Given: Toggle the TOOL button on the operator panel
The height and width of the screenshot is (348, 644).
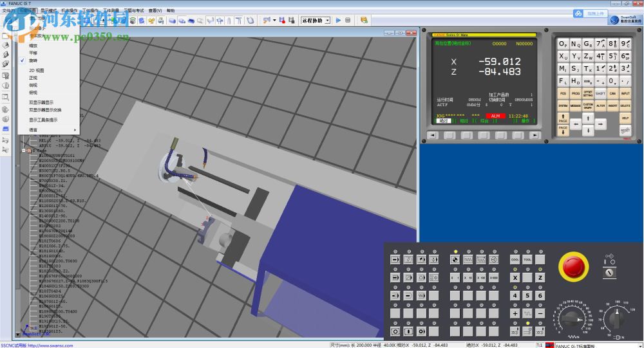Looking at the screenshot, I should coord(528,259).
